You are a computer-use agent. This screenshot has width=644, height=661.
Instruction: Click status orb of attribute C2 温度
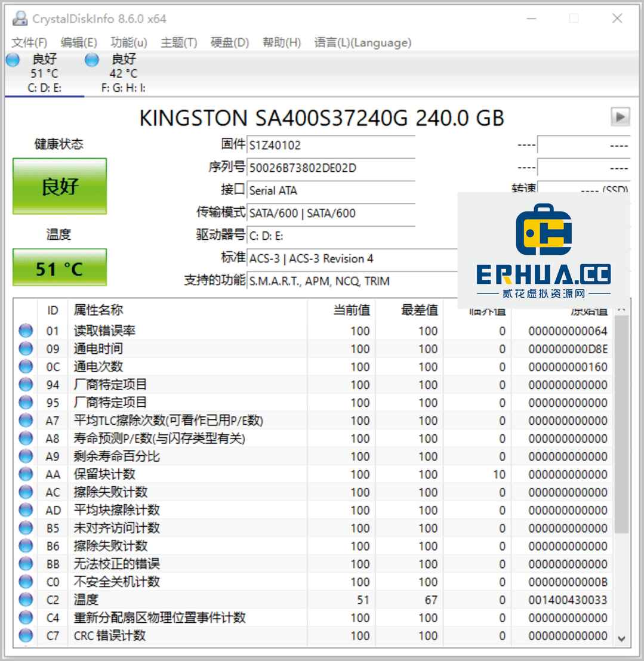[26, 600]
